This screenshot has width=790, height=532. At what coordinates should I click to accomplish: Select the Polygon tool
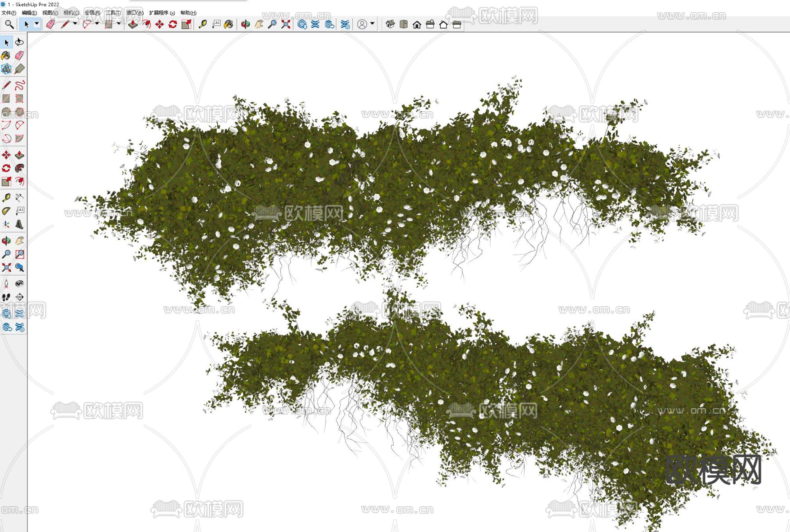point(19,111)
